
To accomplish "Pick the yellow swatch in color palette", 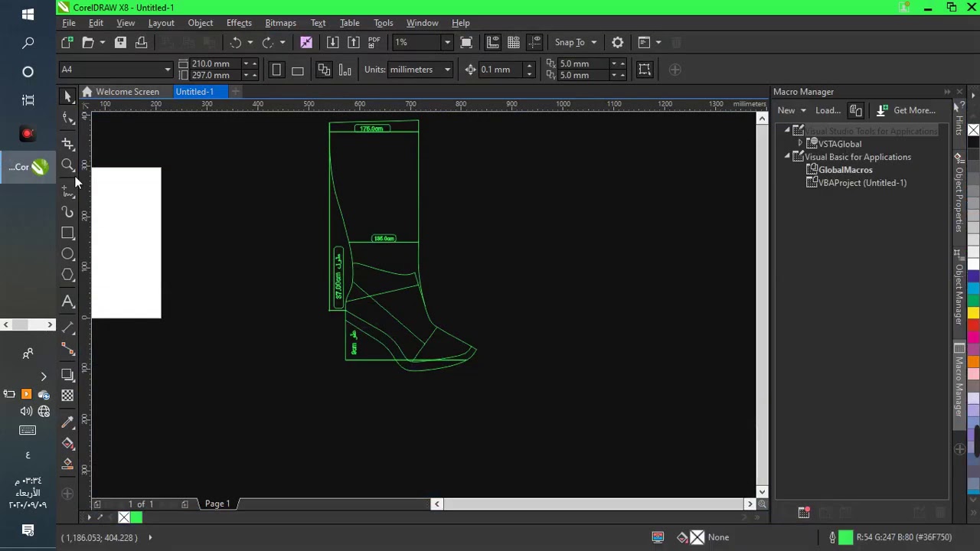I will pyautogui.click(x=973, y=312).
